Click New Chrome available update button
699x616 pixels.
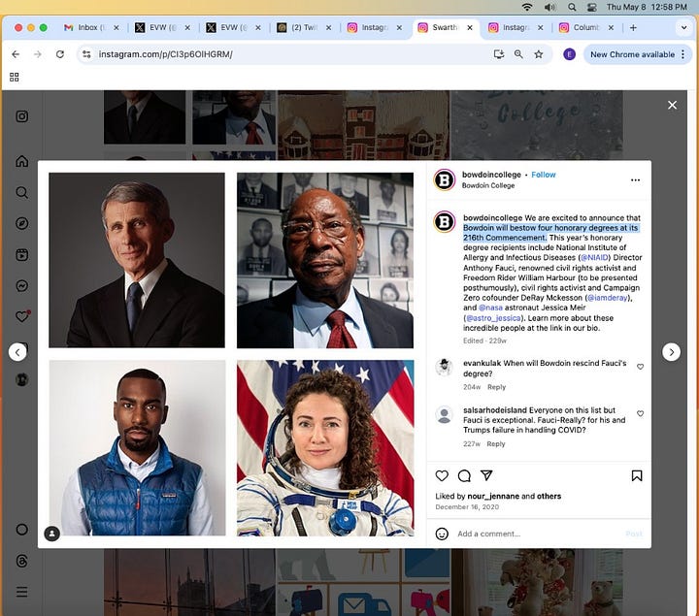pos(633,54)
